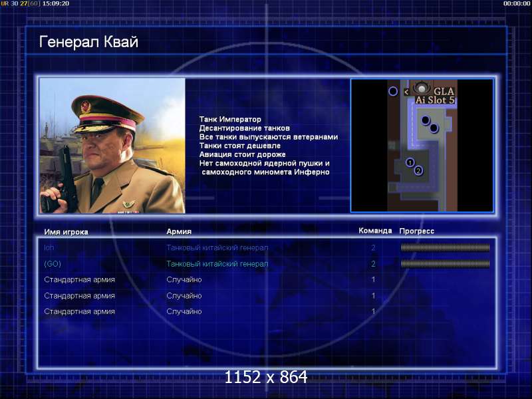This screenshot has height=399, width=532.
Task: Click the General Kwai portrait image
Action: pyautogui.click(x=112, y=146)
